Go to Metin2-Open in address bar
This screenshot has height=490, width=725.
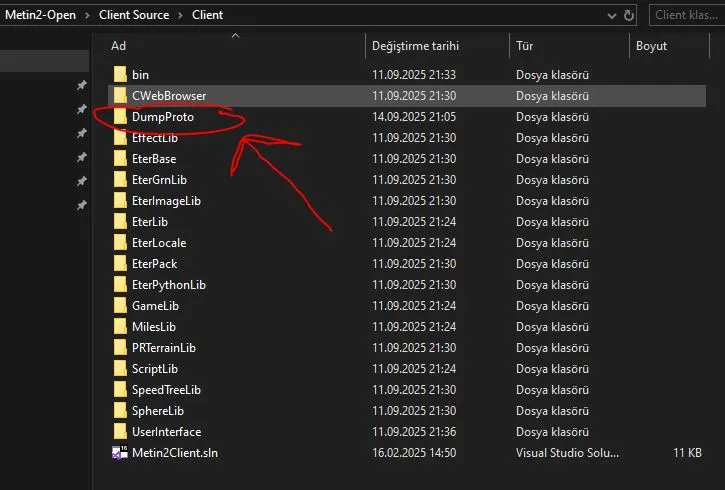click(x=42, y=15)
